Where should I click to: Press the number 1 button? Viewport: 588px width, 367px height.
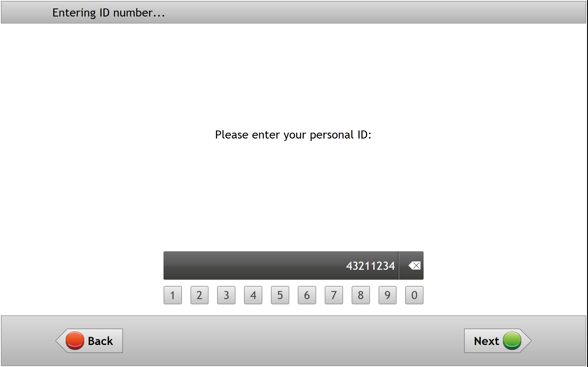tap(172, 295)
